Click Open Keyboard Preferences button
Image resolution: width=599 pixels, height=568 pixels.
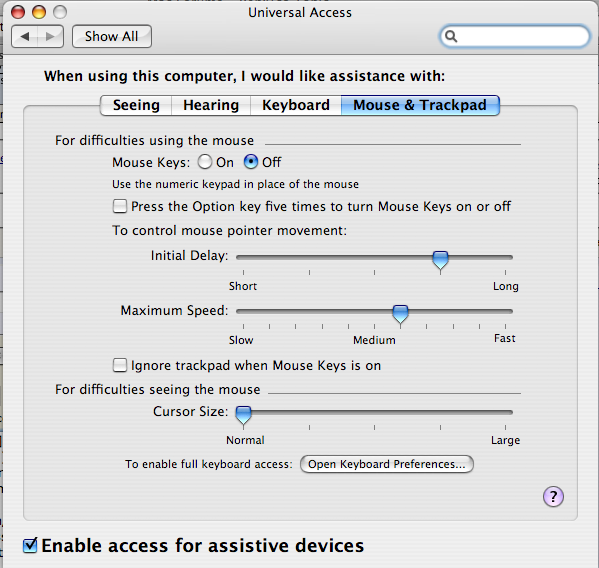point(387,464)
